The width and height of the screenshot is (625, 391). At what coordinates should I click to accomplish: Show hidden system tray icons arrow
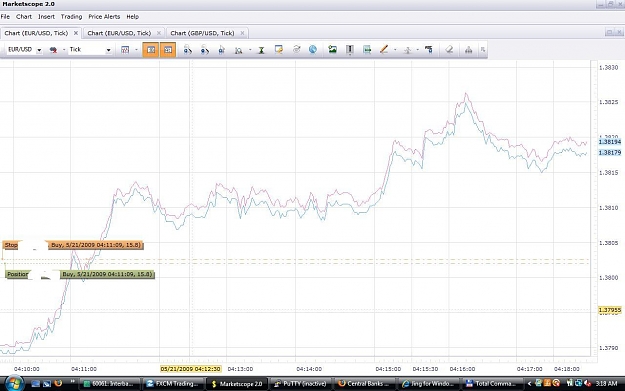[529, 384]
